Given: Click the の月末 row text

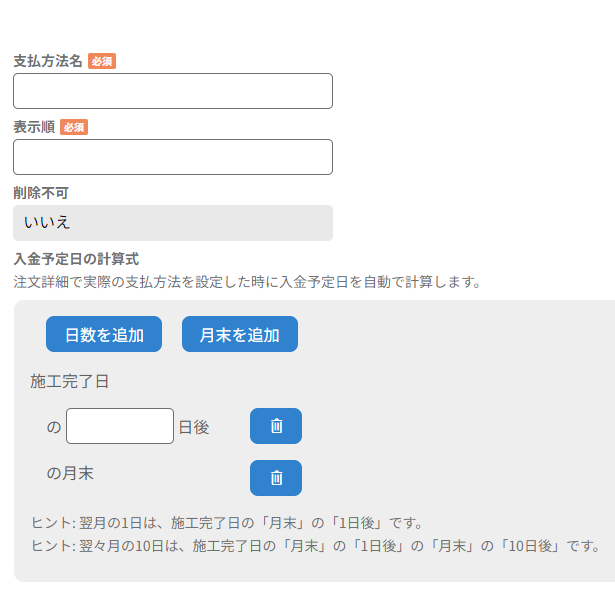Looking at the screenshot, I should tap(70, 473).
